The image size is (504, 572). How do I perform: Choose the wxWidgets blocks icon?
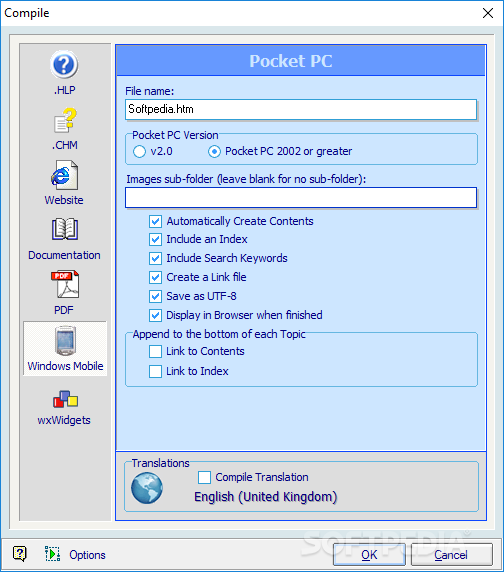tap(65, 399)
